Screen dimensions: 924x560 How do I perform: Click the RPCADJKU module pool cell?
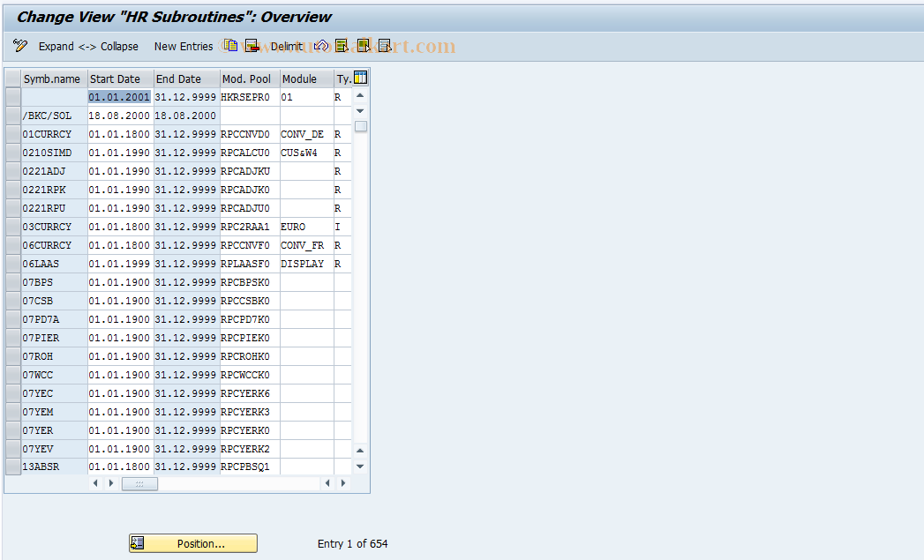tap(249, 171)
